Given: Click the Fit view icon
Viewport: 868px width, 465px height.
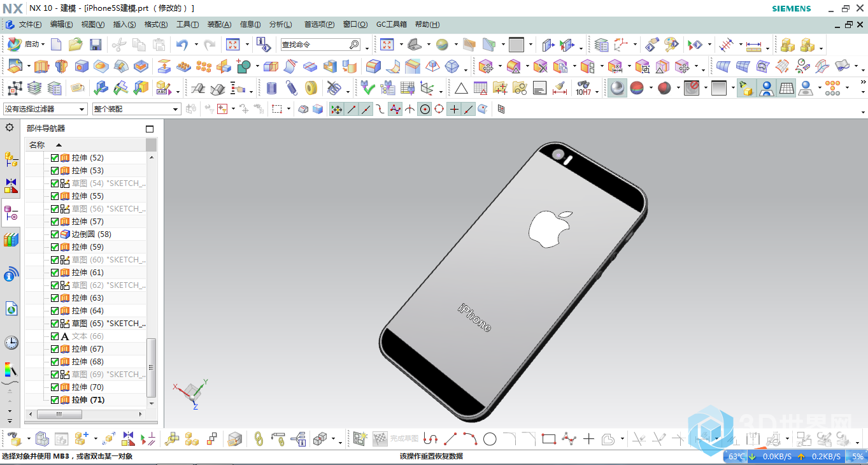Looking at the screenshot, I should click(x=232, y=45).
